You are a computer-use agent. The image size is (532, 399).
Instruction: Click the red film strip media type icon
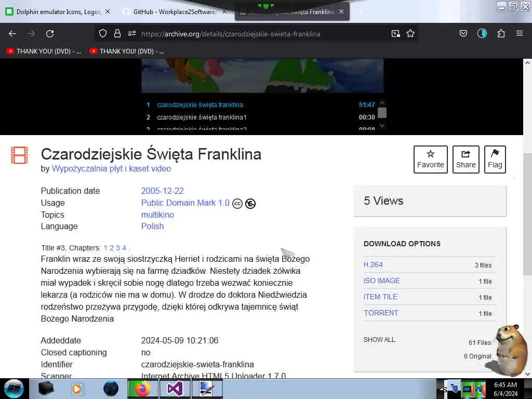point(19,155)
